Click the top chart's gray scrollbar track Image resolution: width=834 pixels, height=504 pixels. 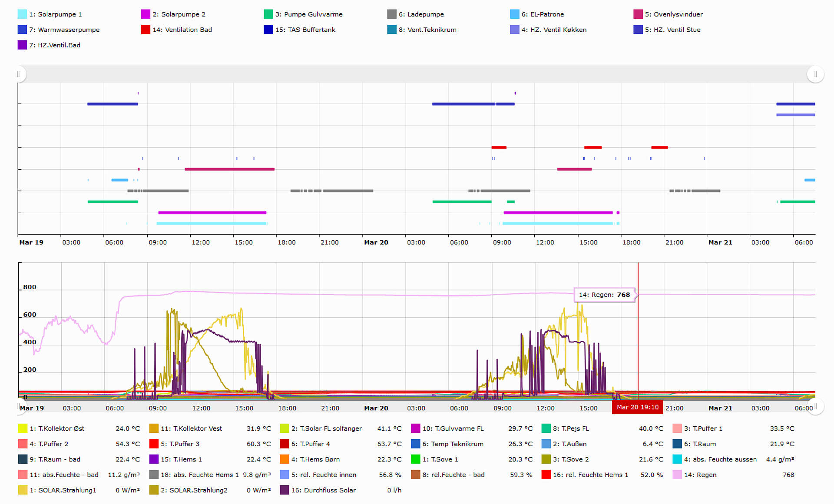417,74
